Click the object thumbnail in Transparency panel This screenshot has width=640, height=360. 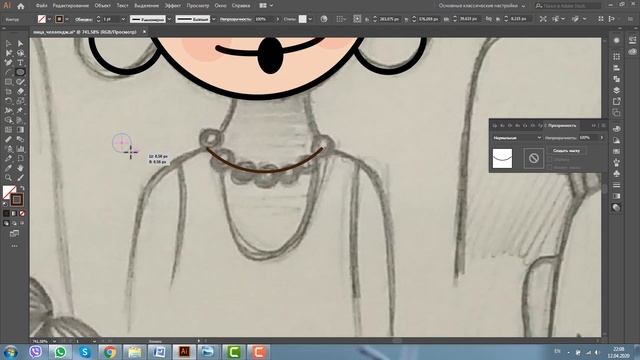coord(502,158)
